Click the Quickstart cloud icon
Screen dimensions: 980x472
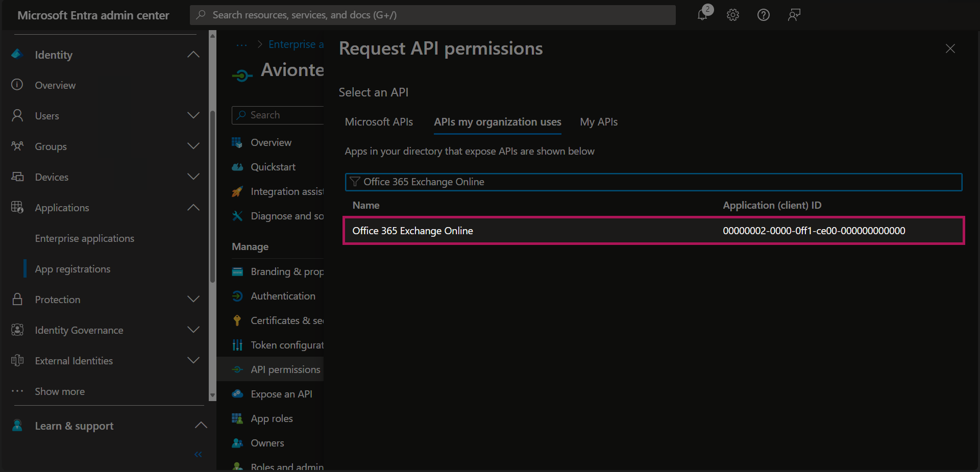[x=237, y=167]
